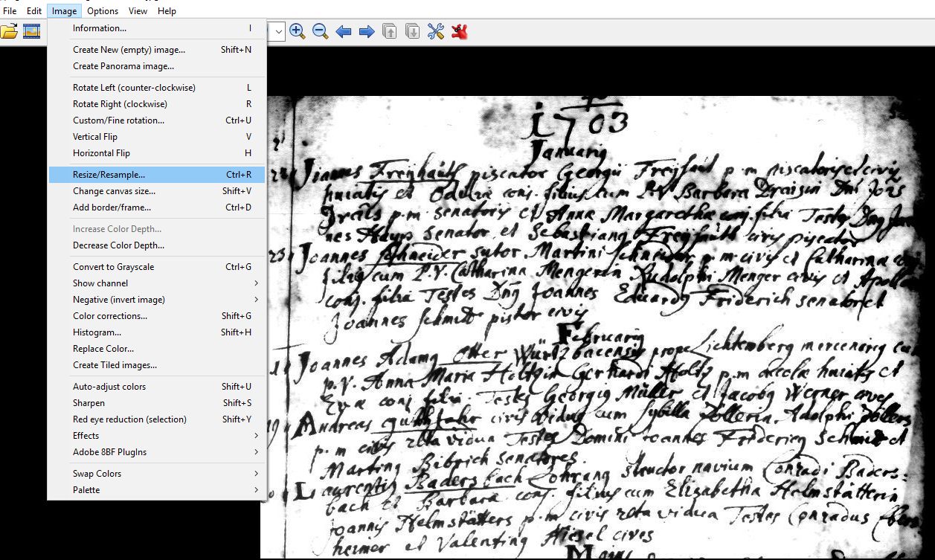Screen dimensions: 935x560
Task: Open the Slideshow filmstrip icon
Action: tap(31, 31)
